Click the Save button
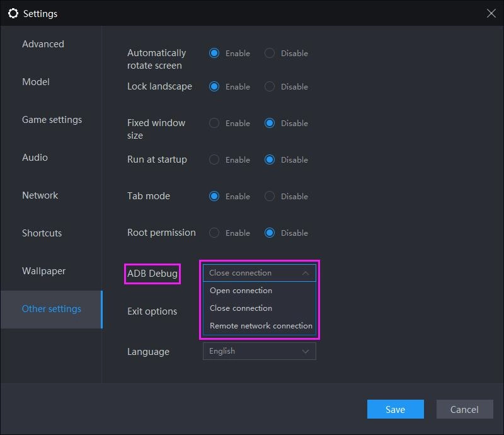The width and height of the screenshot is (504, 435). pyautogui.click(x=395, y=409)
